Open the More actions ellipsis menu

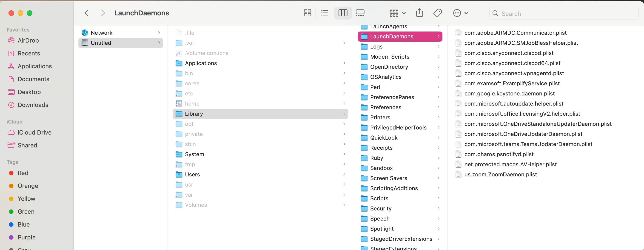click(x=460, y=13)
